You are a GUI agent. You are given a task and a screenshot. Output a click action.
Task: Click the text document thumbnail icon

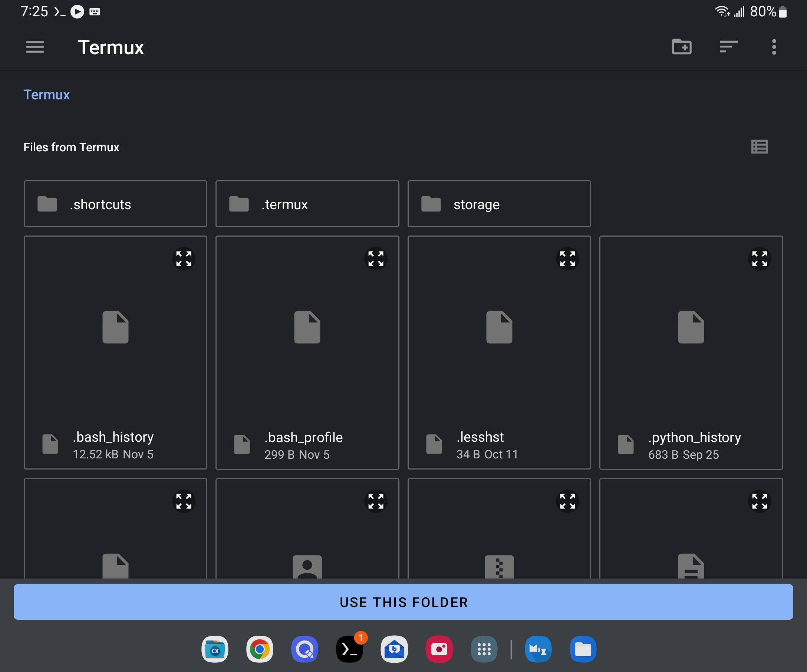click(691, 566)
